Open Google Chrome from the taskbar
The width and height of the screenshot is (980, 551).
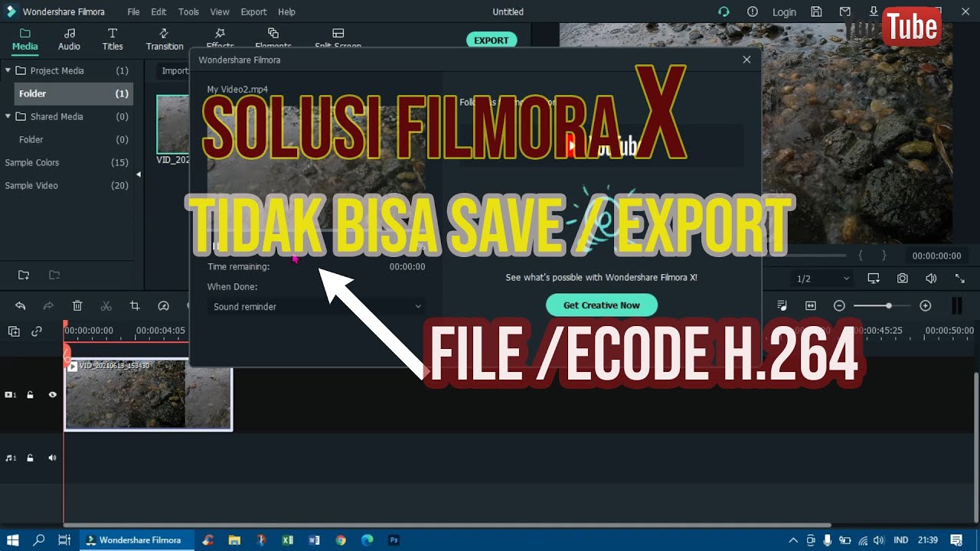[341, 540]
